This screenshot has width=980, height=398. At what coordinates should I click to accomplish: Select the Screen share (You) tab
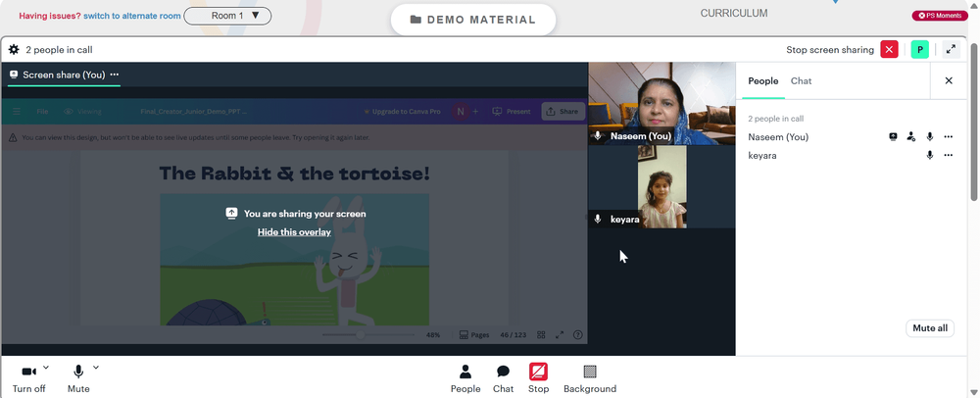(x=64, y=75)
